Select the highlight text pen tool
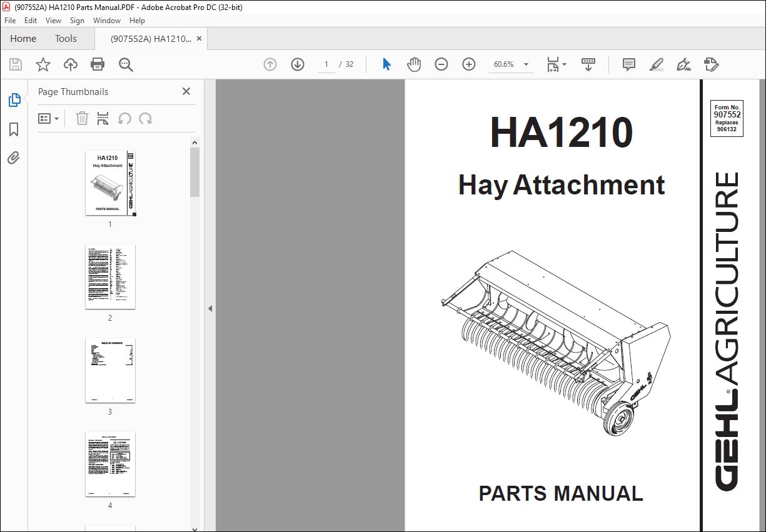The image size is (766, 532). point(657,64)
